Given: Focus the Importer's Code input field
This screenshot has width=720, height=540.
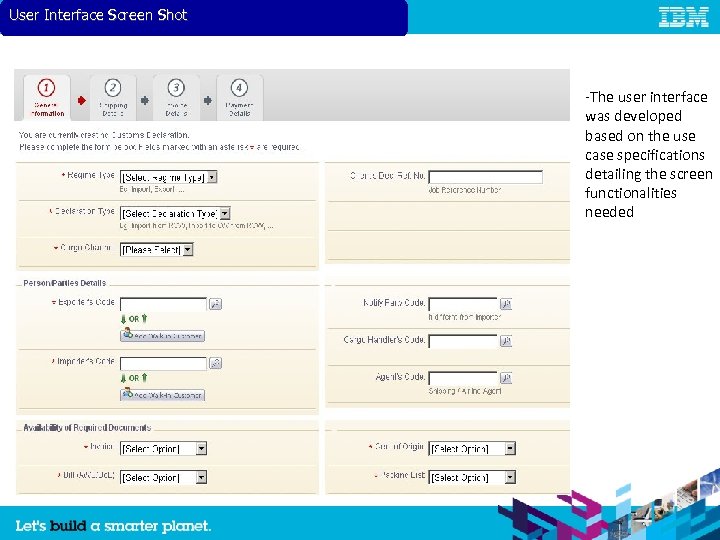Looking at the screenshot, I should pos(163,363).
